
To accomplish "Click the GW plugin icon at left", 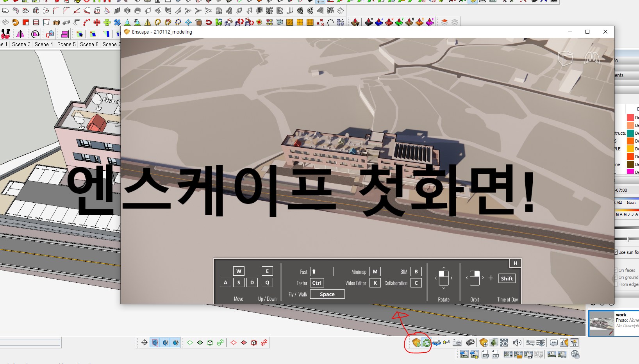I will 5,34.
